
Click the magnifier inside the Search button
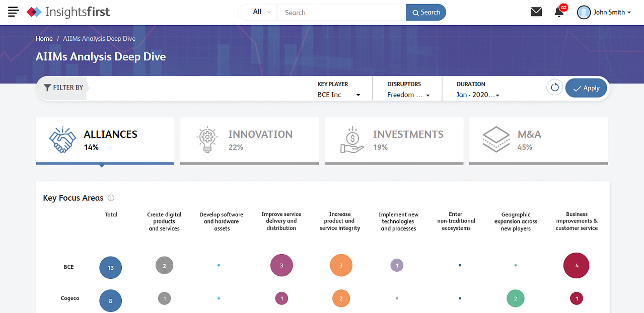[x=415, y=13]
